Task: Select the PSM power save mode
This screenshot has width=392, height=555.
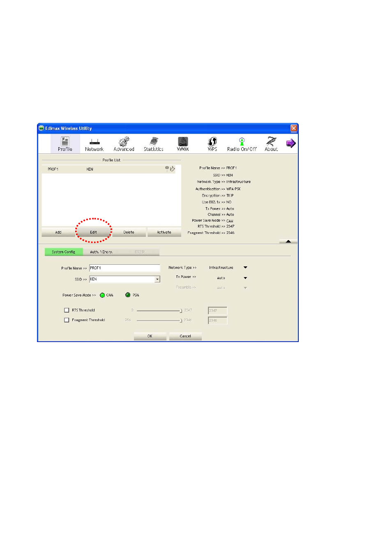Action: [x=128, y=295]
